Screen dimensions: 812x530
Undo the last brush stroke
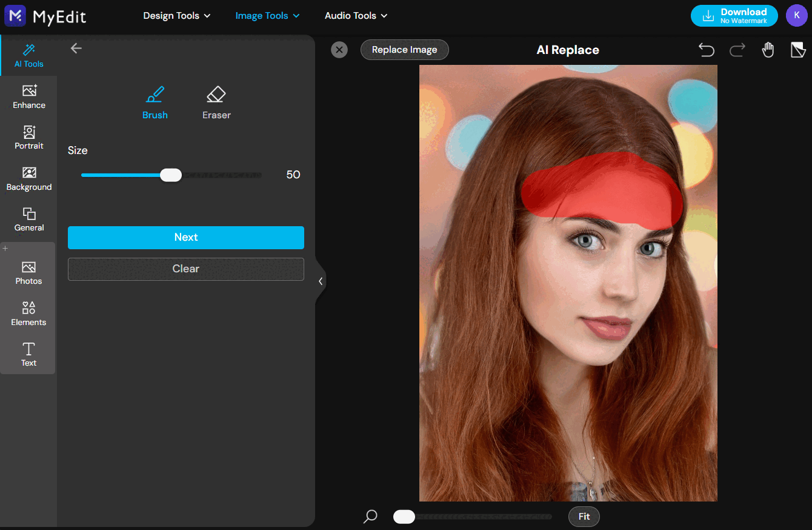point(707,50)
